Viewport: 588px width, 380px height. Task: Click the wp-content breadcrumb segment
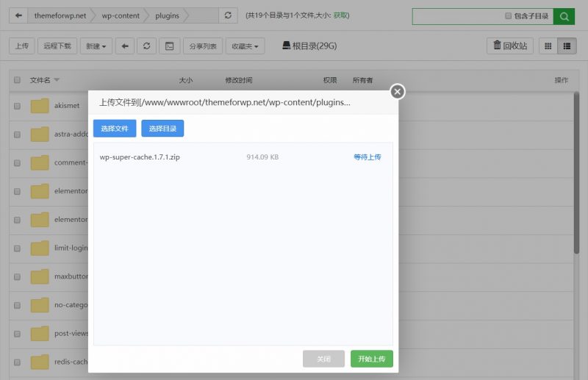(x=121, y=15)
